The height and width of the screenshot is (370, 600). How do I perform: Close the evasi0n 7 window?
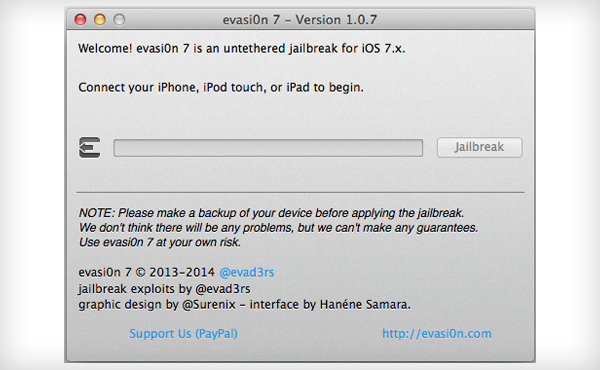(80, 19)
